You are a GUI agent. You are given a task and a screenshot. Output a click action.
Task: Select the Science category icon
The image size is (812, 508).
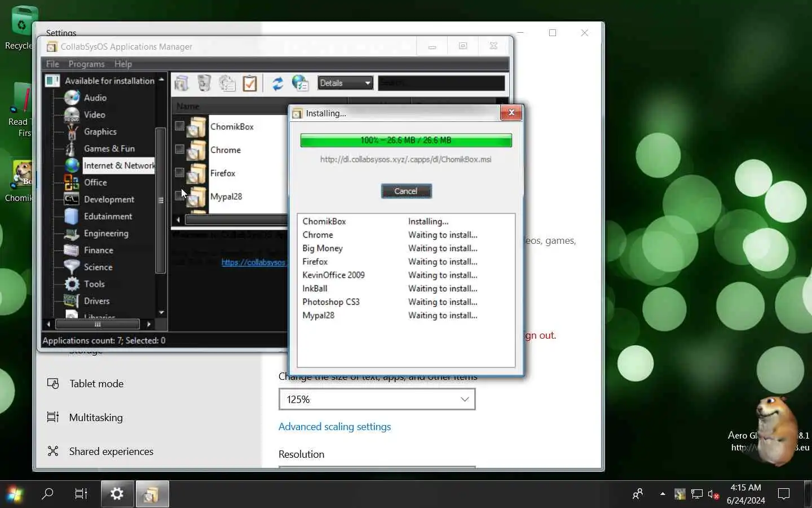coord(72,267)
